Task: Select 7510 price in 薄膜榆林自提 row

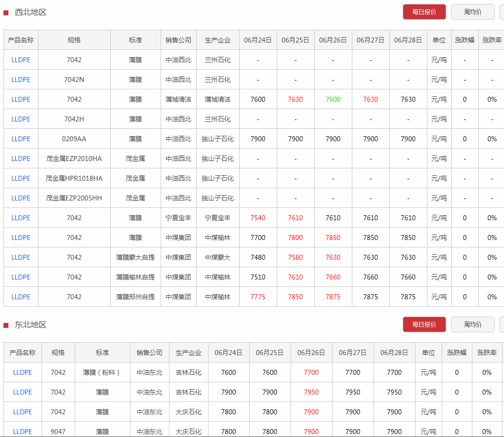Action: pyautogui.click(x=258, y=277)
